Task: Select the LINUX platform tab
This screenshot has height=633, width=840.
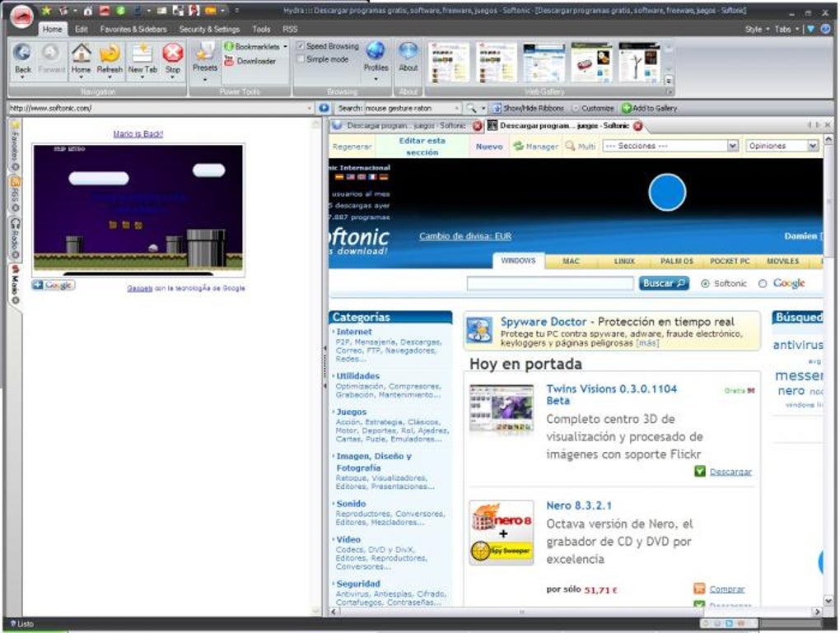Action: tap(624, 261)
